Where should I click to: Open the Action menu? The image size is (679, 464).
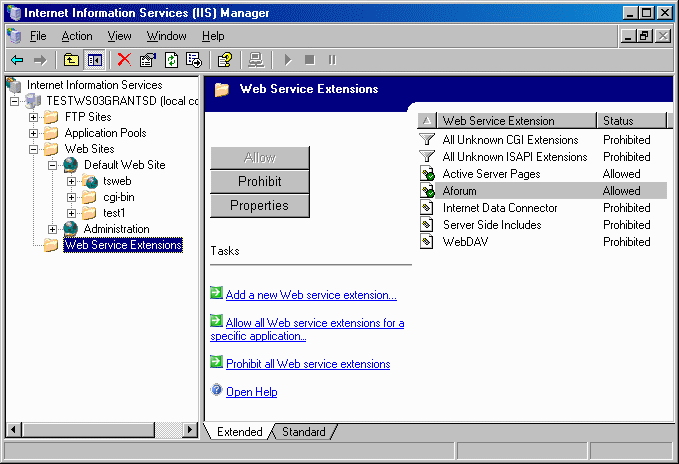click(x=77, y=36)
